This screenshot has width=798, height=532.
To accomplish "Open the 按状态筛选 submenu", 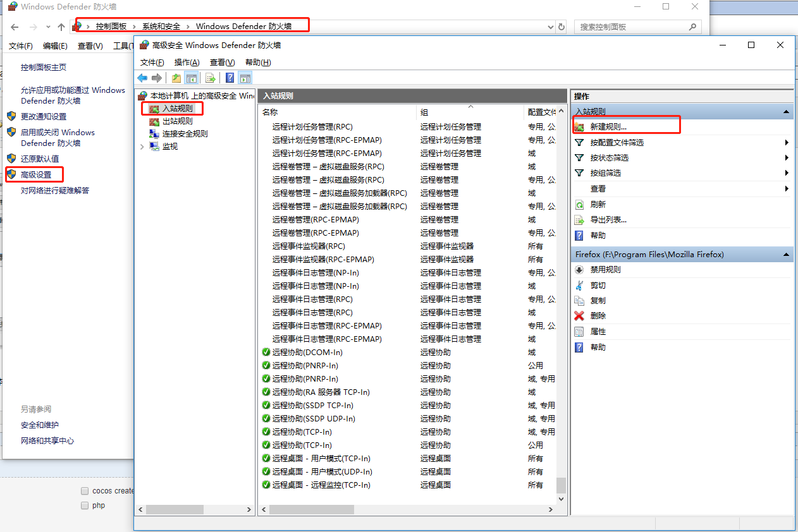I will [609, 158].
